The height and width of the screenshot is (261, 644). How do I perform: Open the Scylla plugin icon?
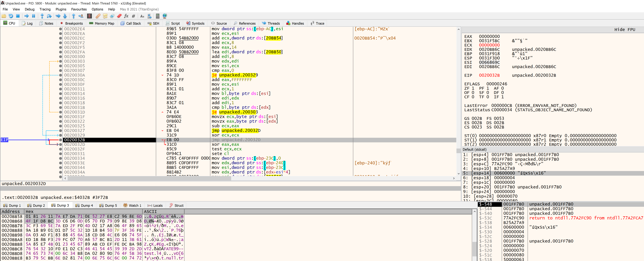tap(89, 16)
